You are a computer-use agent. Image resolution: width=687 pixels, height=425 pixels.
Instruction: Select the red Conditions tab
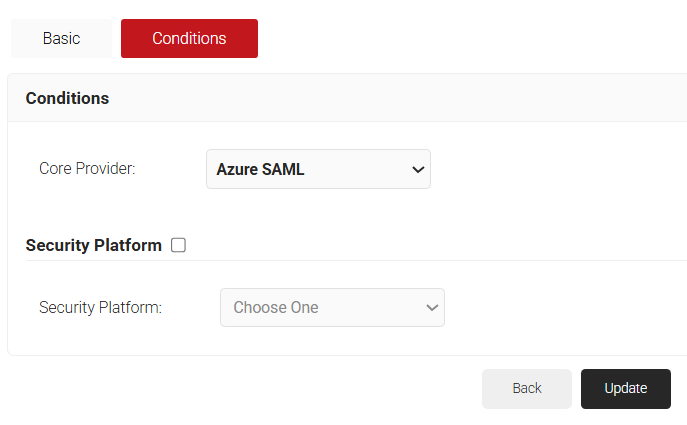[189, 39]
